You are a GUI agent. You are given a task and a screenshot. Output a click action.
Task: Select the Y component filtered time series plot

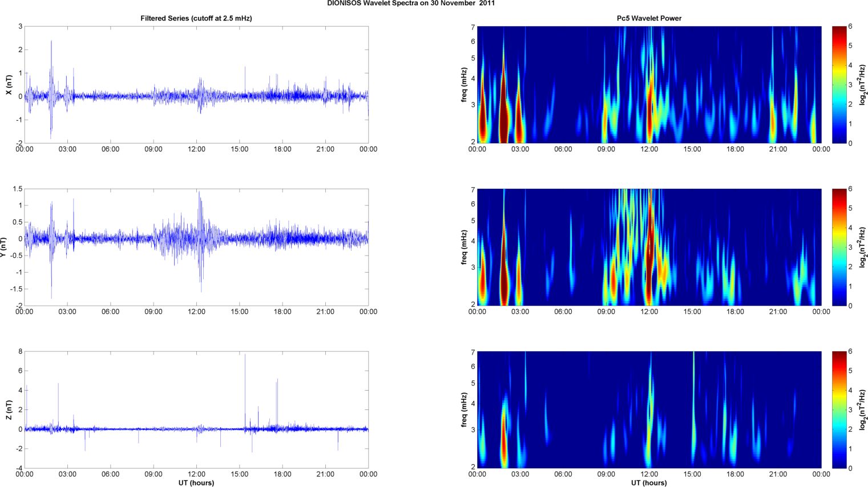196,247
